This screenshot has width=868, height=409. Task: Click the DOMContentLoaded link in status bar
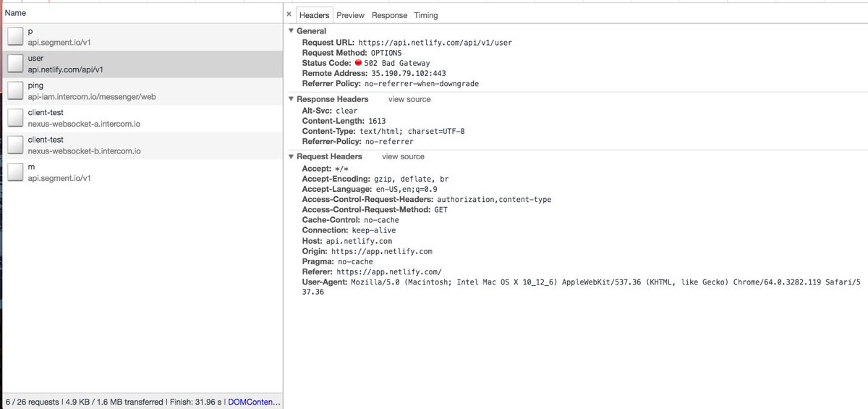point(255,402)
